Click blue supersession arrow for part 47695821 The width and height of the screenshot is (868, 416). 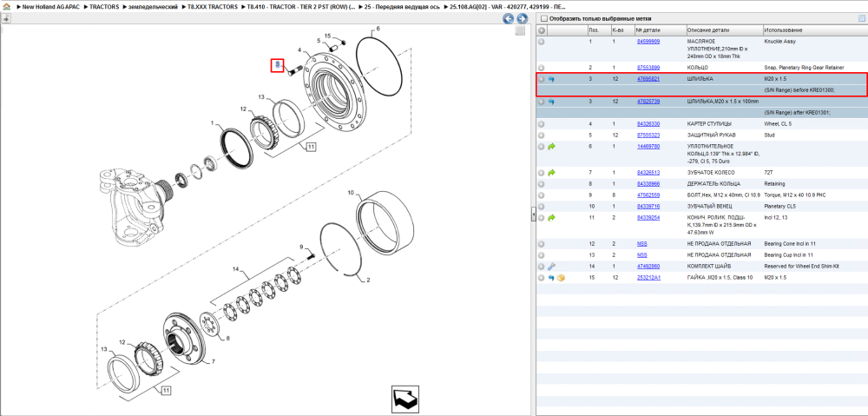(551, 79)
